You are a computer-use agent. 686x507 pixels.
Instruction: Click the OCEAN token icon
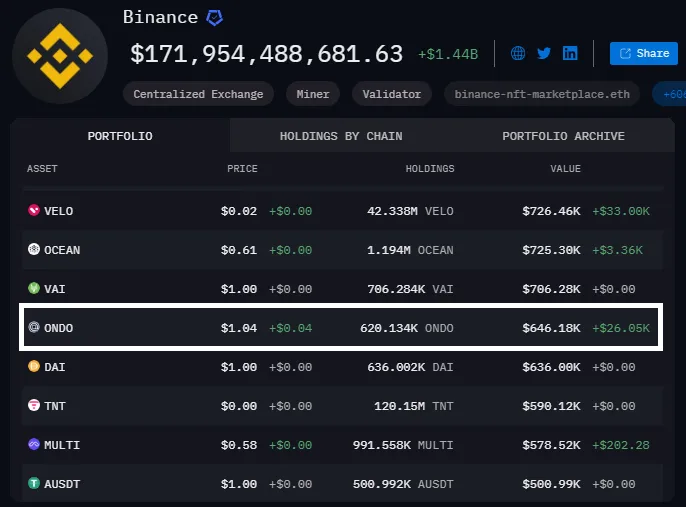34,249
